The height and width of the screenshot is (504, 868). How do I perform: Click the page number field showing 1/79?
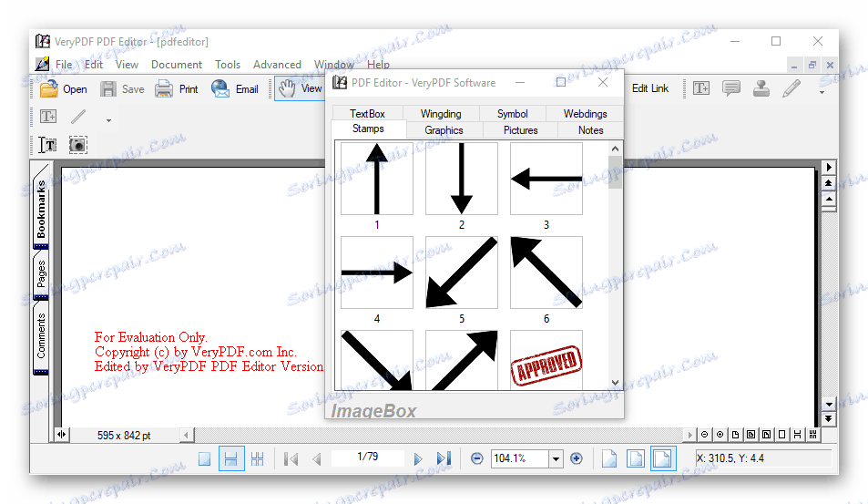pyautogui.click(x=368, y=457)
